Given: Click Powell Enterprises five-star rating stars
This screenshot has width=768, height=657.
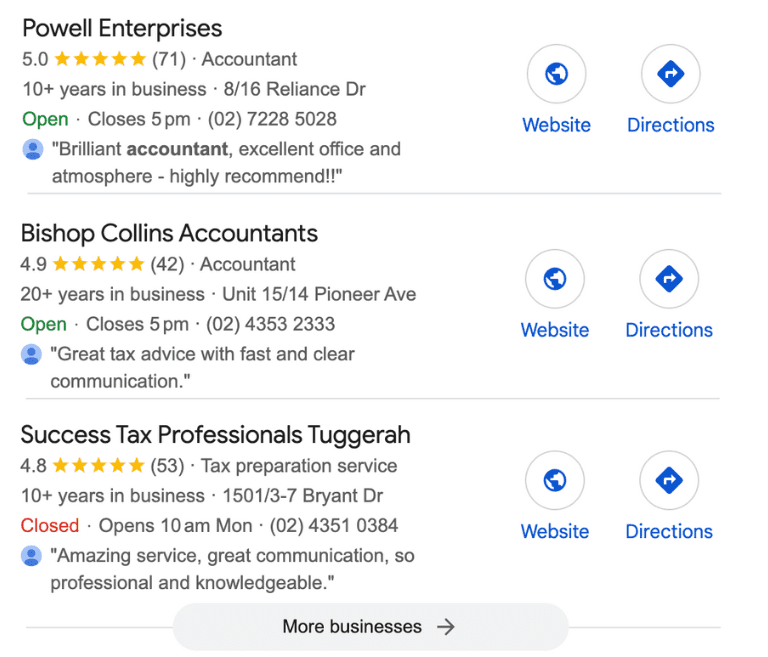Looking at the screenshot, I should point(100,59).
